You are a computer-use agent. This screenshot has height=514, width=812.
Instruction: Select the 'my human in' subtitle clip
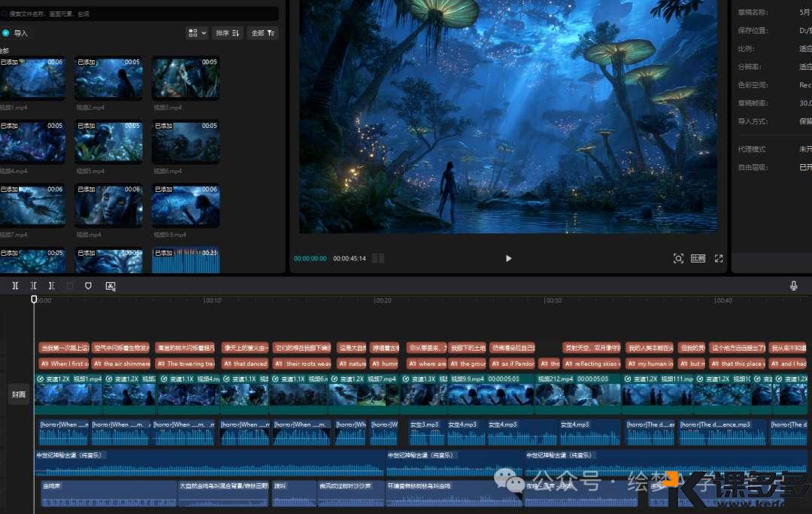pyautogui.click(x=650, y=363)
